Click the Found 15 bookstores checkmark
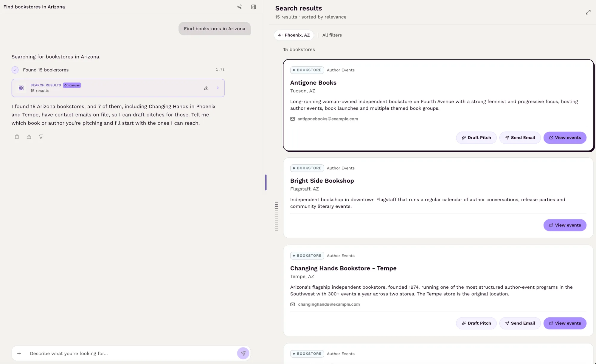The width and height of the screenshot is (596, 364). click(15, 70)
